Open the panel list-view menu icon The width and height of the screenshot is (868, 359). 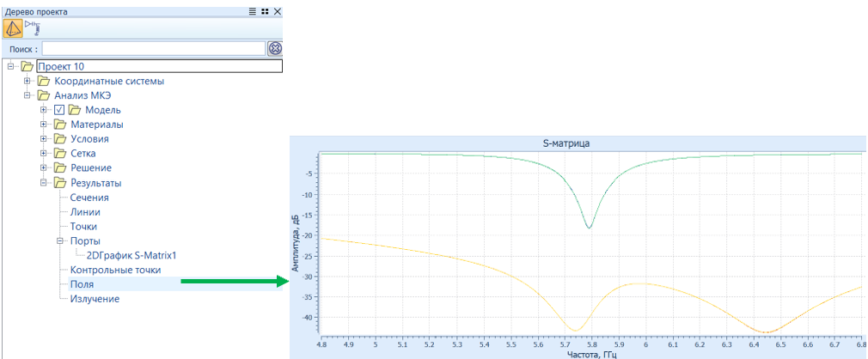253,11
